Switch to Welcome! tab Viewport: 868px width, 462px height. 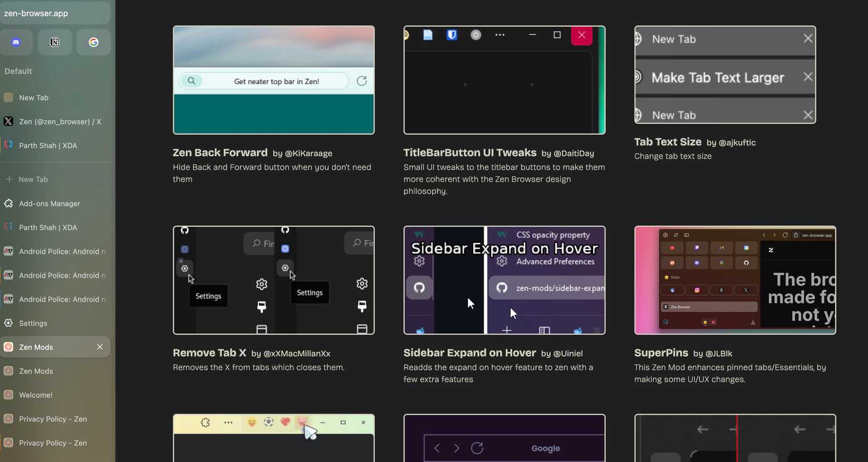click(36, 395)
